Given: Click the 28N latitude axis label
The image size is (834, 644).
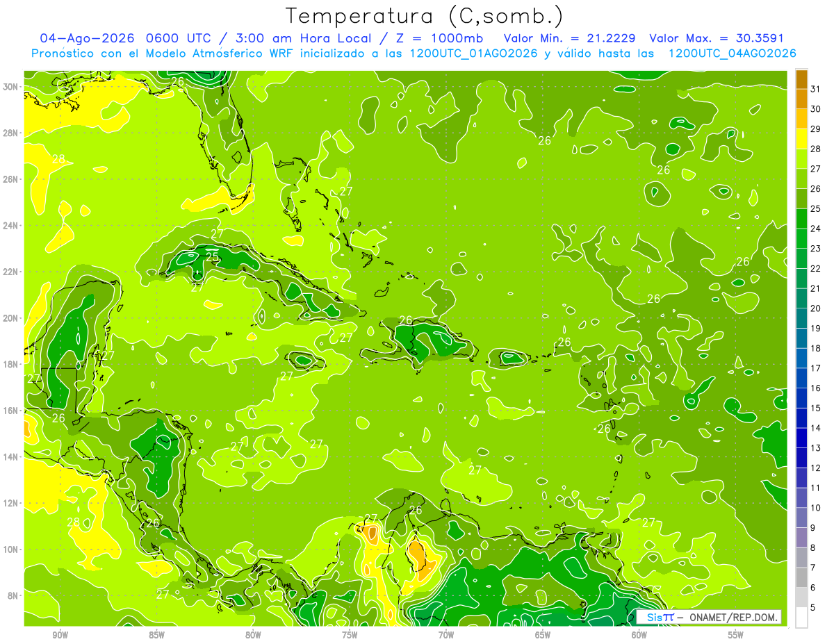Looking at the screenshot, I should point(10,133).
